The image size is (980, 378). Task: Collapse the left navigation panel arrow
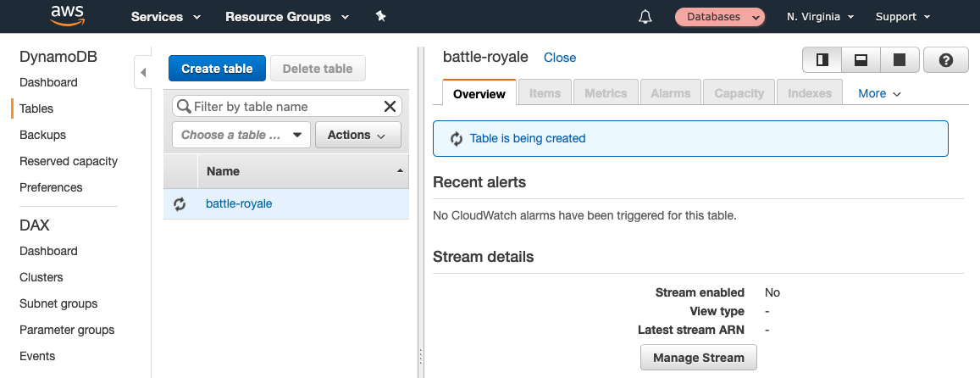[143, 73]
